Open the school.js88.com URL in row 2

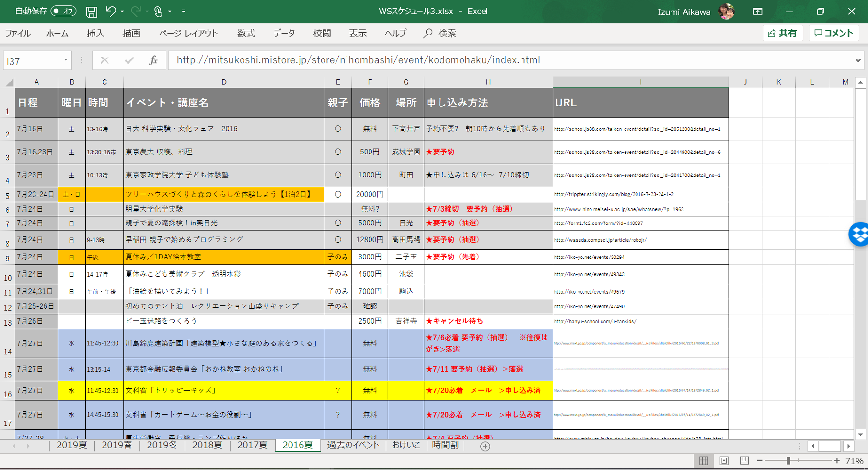(x=637, y=129)
